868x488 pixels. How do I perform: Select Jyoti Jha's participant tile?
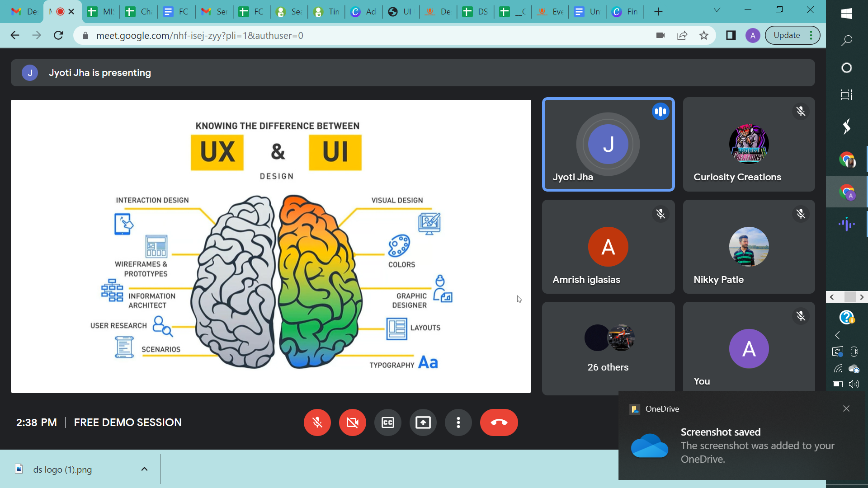coord(608,145)
